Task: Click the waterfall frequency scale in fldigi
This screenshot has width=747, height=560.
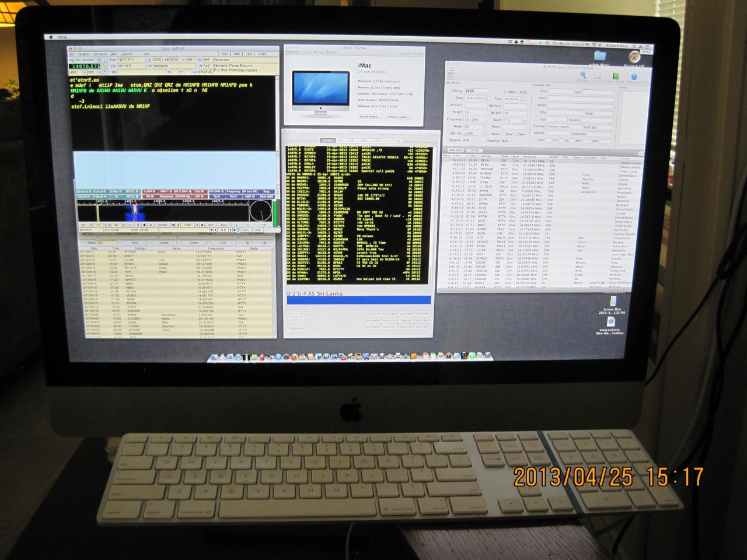Action: pos(163,203)
